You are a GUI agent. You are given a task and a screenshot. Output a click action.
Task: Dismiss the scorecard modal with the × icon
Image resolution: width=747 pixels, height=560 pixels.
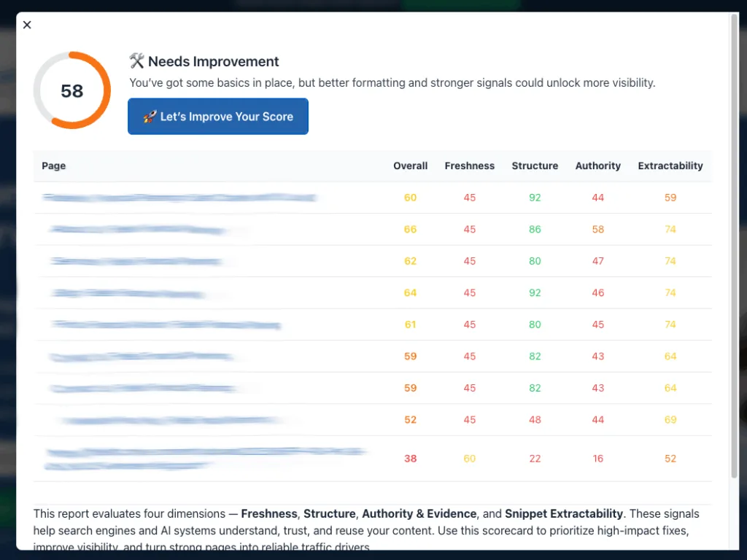27,25
